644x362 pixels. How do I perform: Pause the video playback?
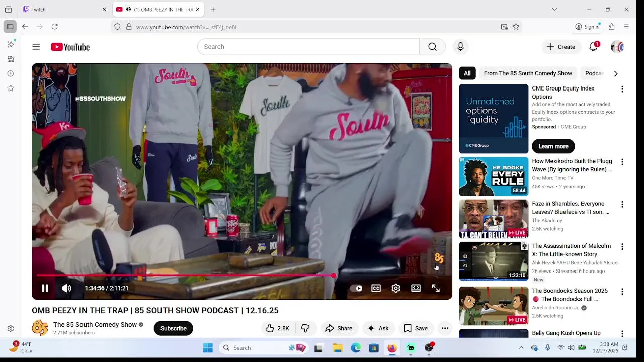point(45,288)
